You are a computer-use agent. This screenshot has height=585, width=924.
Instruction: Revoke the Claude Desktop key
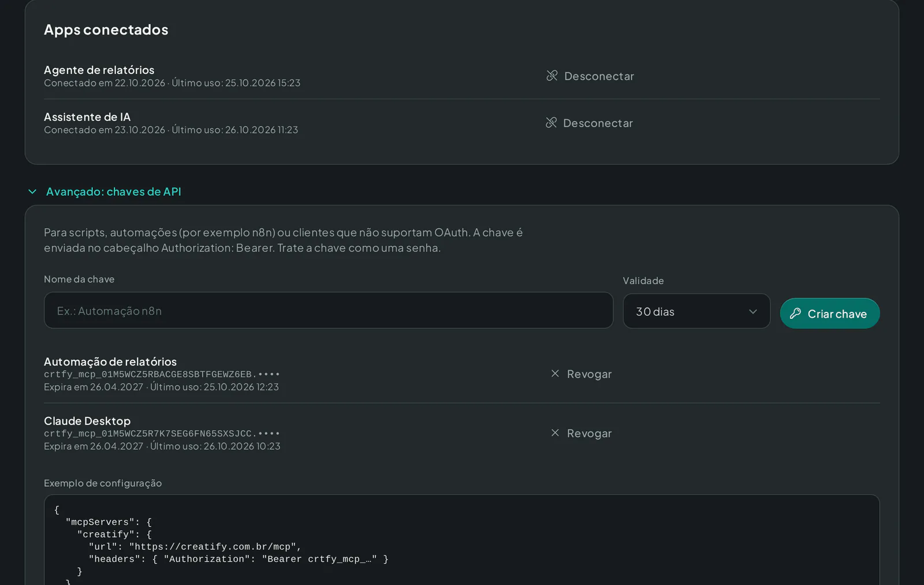coord(582,433)
